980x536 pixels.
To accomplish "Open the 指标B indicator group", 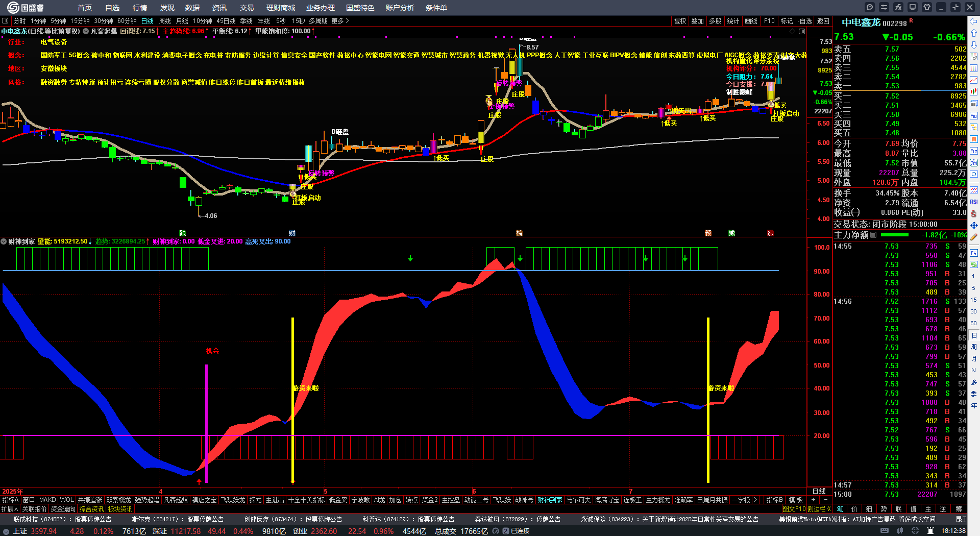I will pos(774,500).
